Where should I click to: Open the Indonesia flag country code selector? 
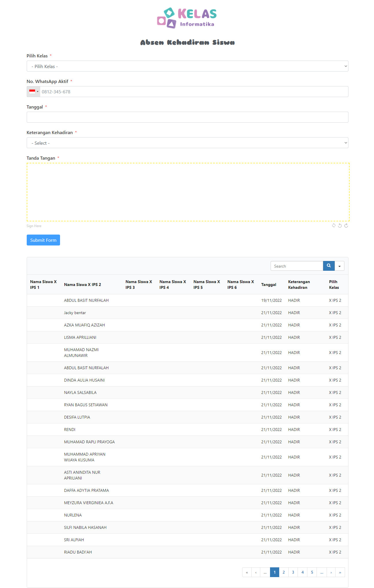[x=34, y=92]
